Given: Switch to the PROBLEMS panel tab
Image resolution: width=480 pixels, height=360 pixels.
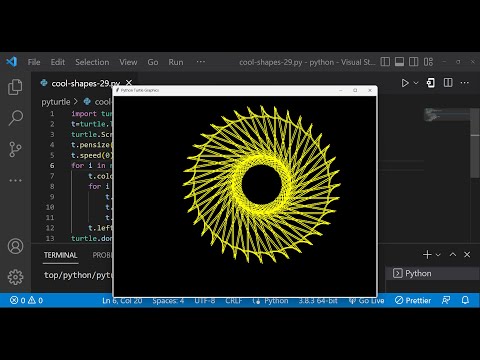Looking at the screenshot, I should click(x=103, y=255).
